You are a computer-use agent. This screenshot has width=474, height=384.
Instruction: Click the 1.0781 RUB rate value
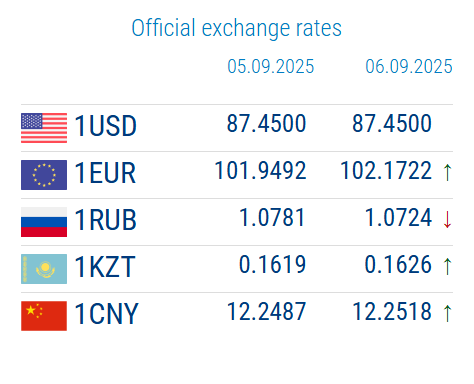point(272,218)
